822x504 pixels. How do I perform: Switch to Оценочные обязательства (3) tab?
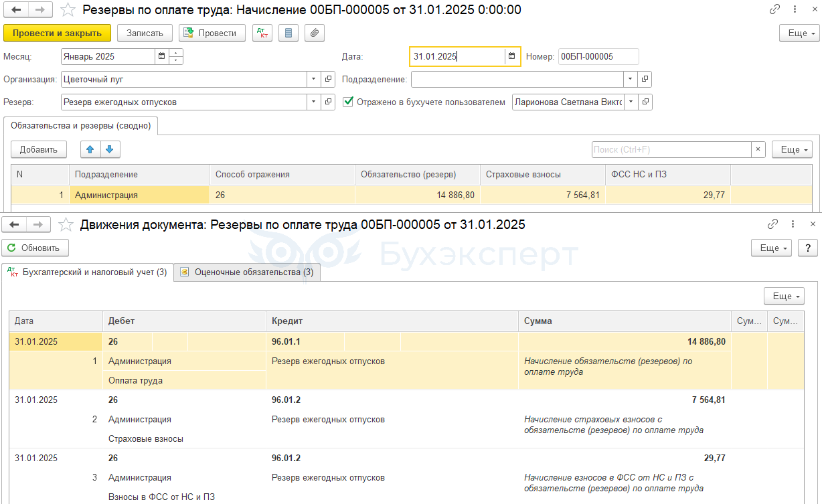pos(247,272)
